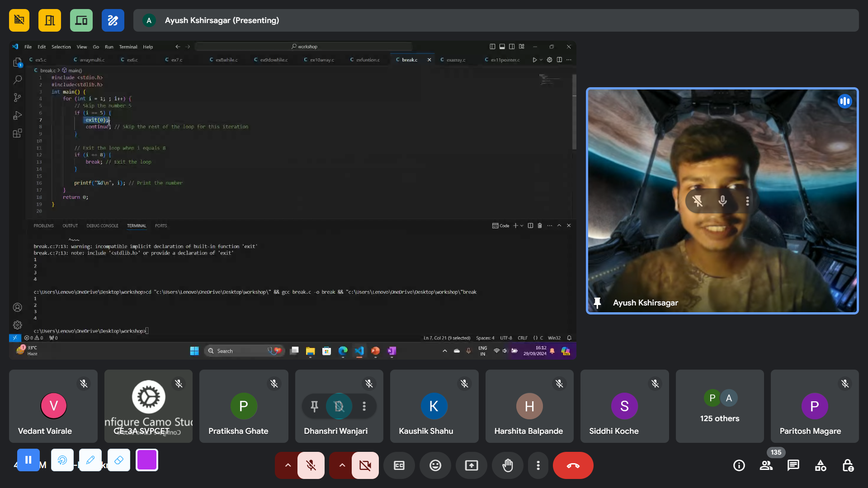The height and width of the screenshot is (488, 868).
Task: Click the raise hand icon
Action: [507, 465]
